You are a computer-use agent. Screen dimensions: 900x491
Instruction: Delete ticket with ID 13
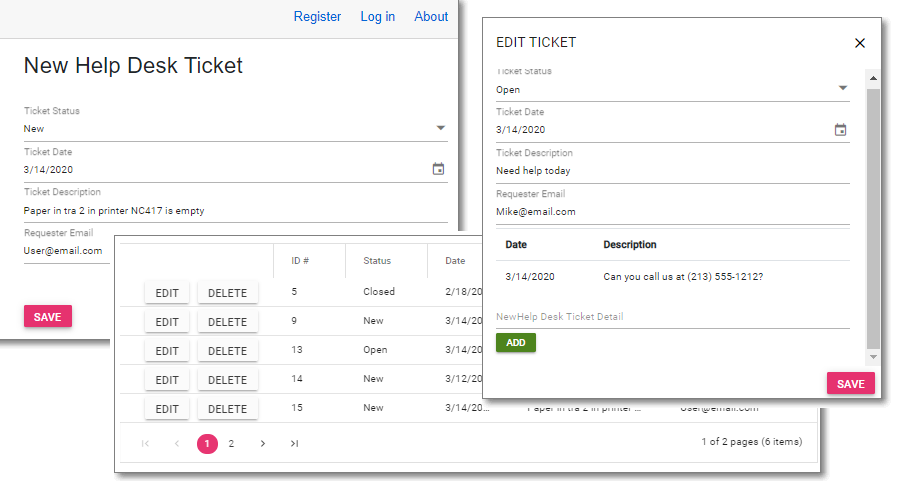[x=227, y=351]
